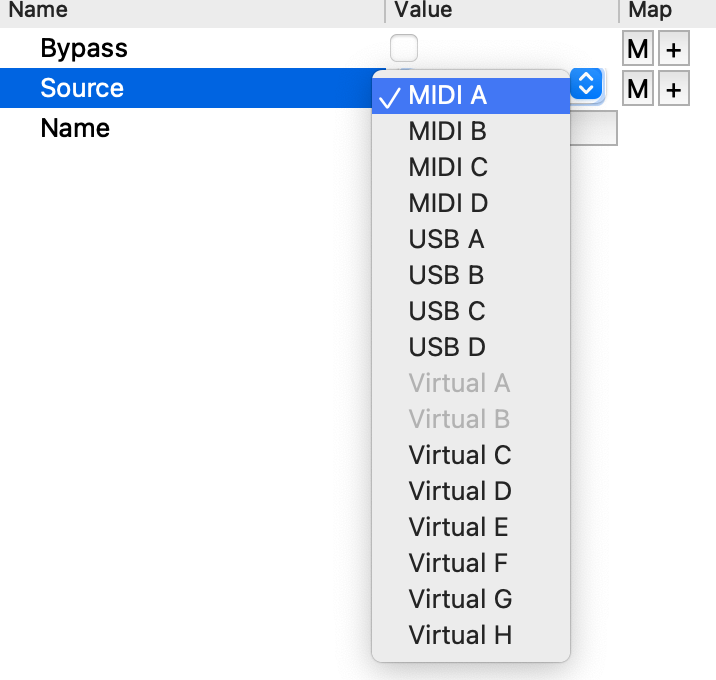Choose USB A from the list
716x680 pixels.
point(446,239)
